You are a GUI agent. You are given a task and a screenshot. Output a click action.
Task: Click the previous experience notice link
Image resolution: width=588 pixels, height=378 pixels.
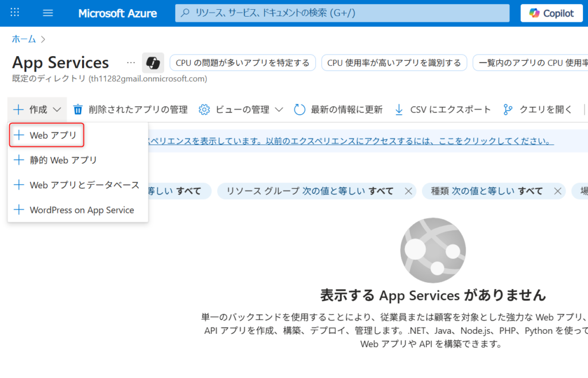click(x=351, y=141)
